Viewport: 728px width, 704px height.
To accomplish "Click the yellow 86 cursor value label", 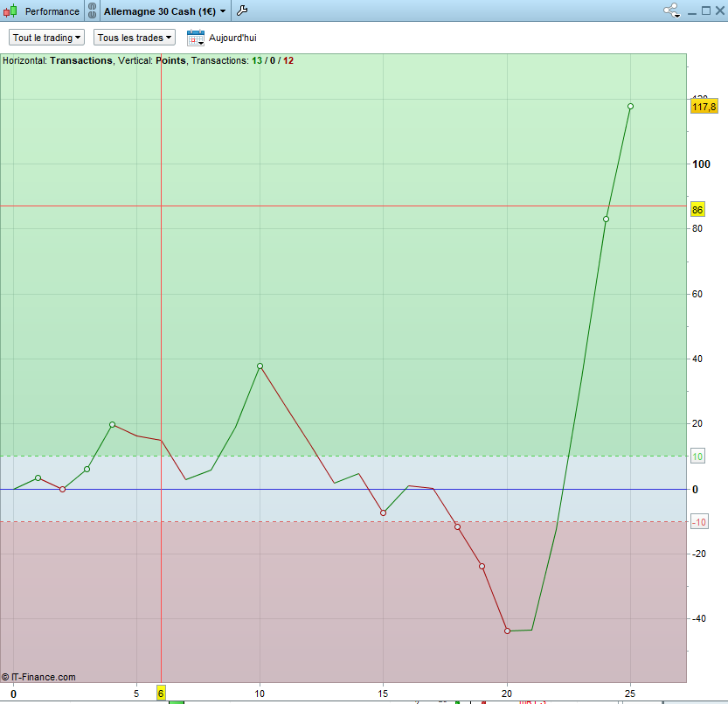I will tap(697, 210).
